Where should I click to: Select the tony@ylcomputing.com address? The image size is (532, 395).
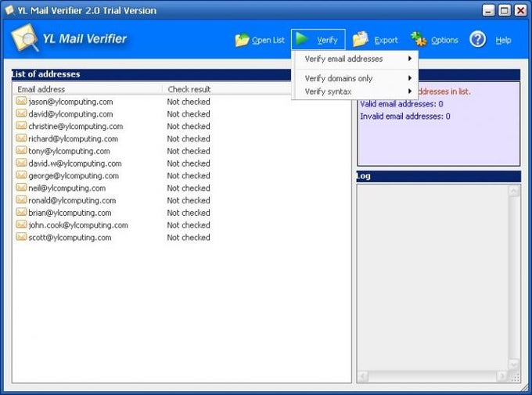pos(69,151)
